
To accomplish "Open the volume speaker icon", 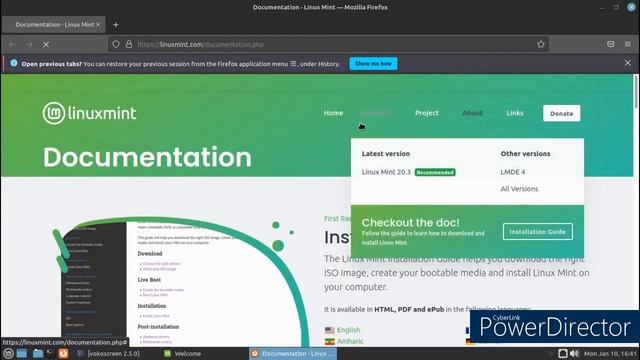I will (x=574, y=353).
